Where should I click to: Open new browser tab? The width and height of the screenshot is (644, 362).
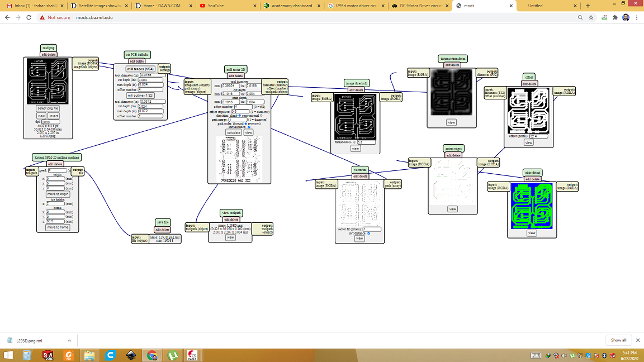click(588, 6)
